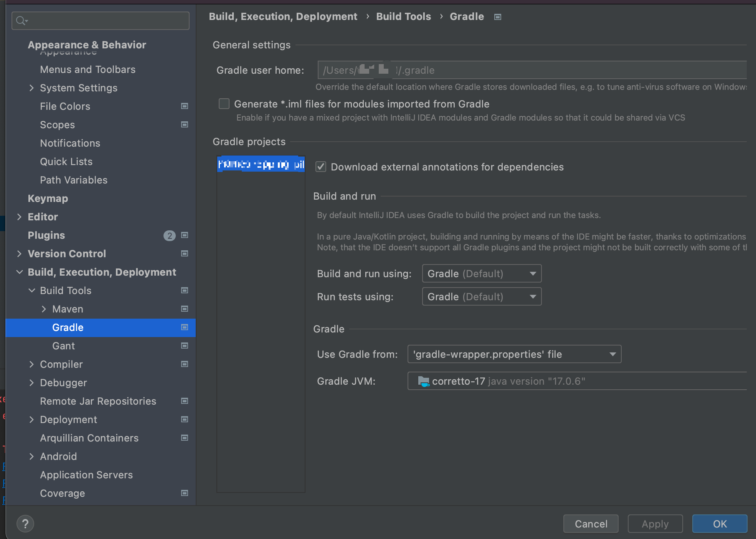Expand the Maven node
The height and width of the screenshot is (539, 756).
pos(44,309)
